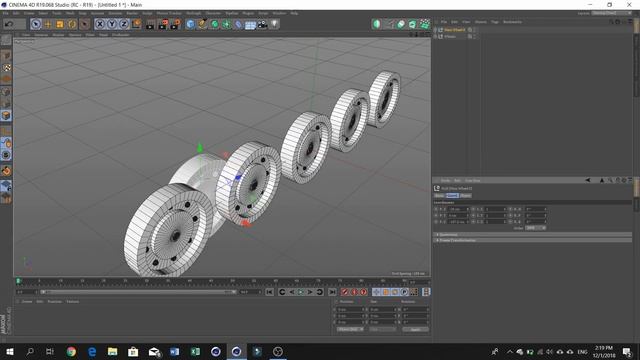This screenshot has width=640, height=360.
Task: Click Render to Picture Viewer icon
Action: [x=163, y=24]
